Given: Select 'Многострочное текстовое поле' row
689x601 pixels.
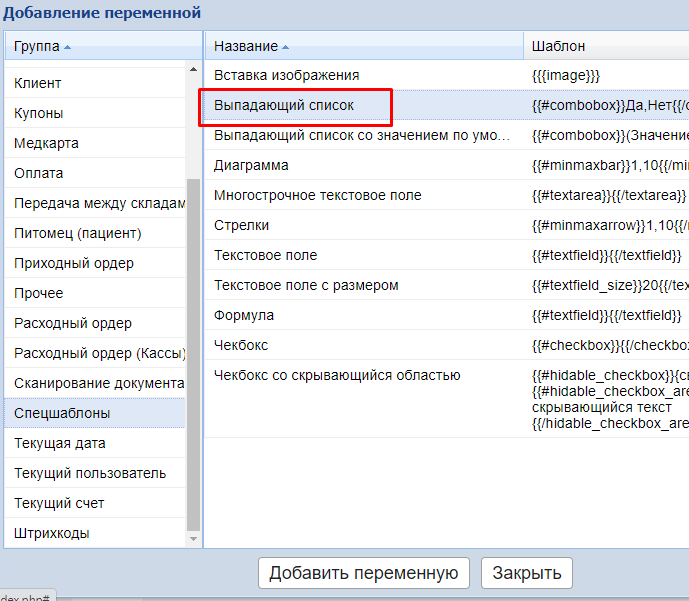Looking at the screenshot, I should point(318,195).
